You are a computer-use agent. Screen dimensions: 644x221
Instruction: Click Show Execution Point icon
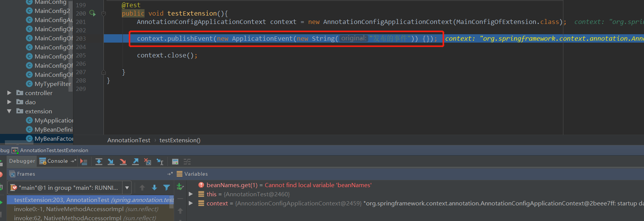(x=84, y=162)
